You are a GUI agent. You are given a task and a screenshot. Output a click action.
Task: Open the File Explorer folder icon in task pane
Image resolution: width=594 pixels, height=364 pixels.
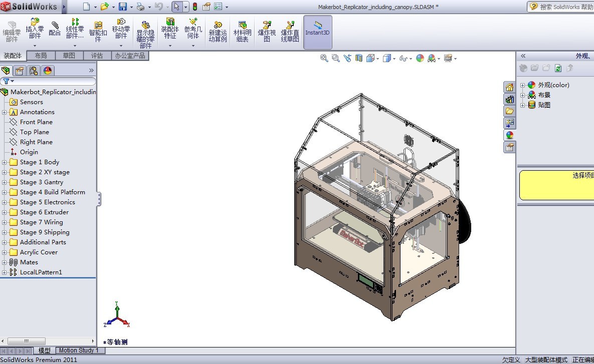[x=509, y=111]
